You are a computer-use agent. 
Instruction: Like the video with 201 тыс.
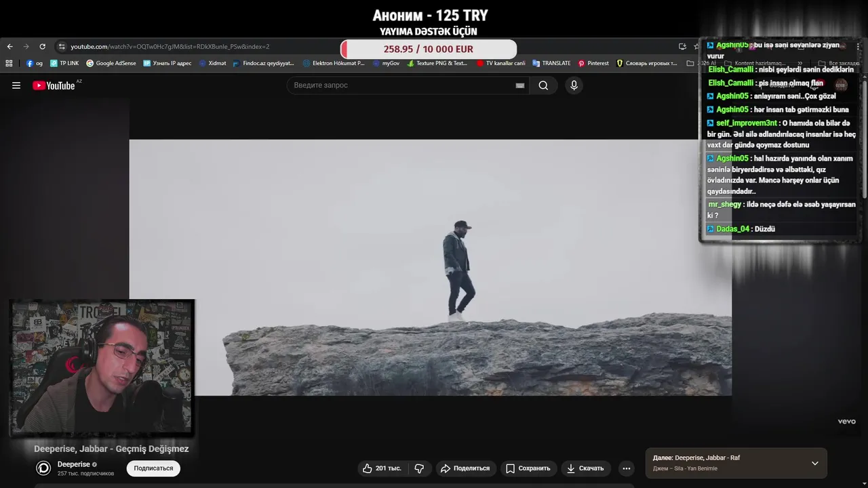coord(382,468)
